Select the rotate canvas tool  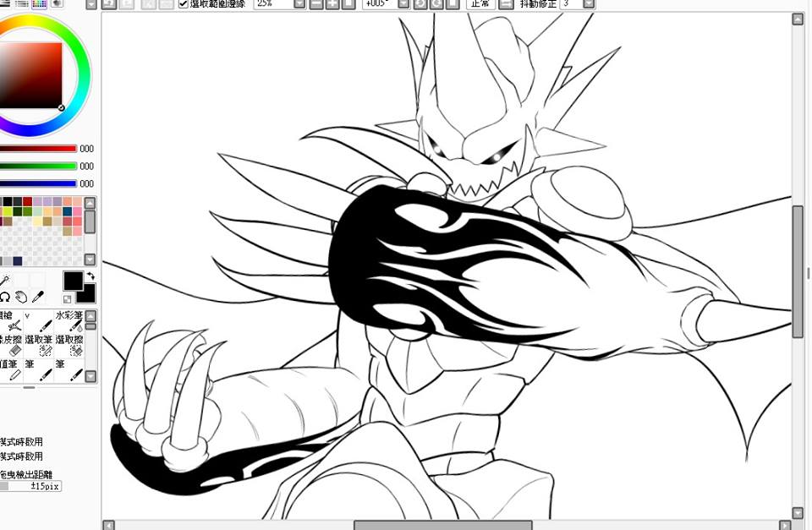[x=5, y=297]
